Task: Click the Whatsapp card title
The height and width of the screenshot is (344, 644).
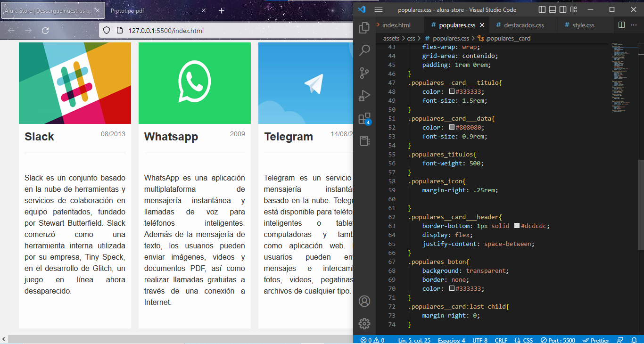Action: coord(171,137)
